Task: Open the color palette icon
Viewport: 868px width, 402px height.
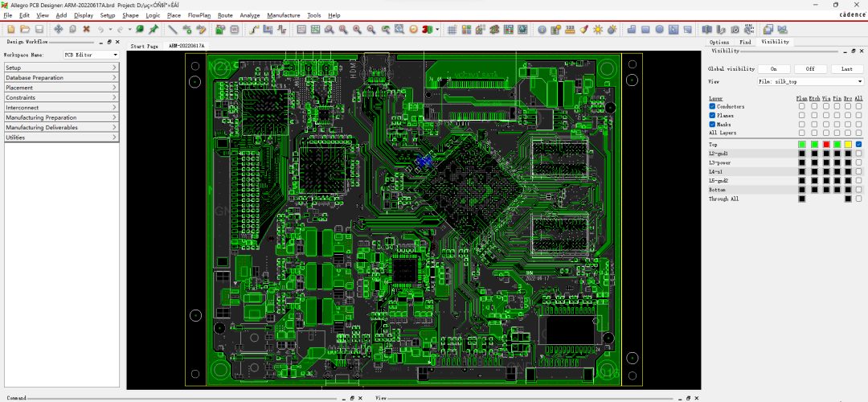Action: tap(466, 30)
